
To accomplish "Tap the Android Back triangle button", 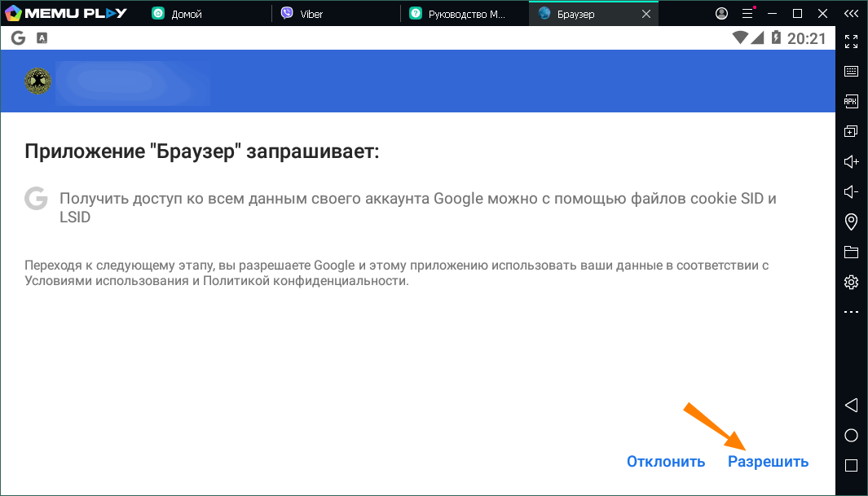I will tap(851, 406).
